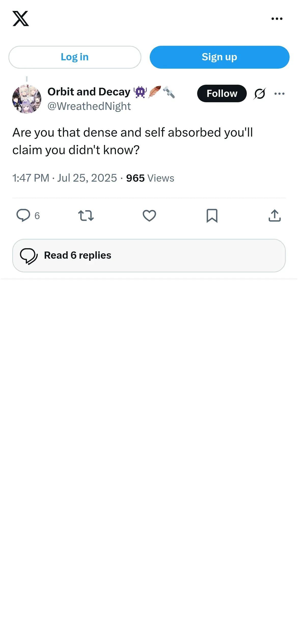Image resolution: width=298 pixels, height=644 pixels.
Task: Click the Log in button
Action: [x=75, y=57]
